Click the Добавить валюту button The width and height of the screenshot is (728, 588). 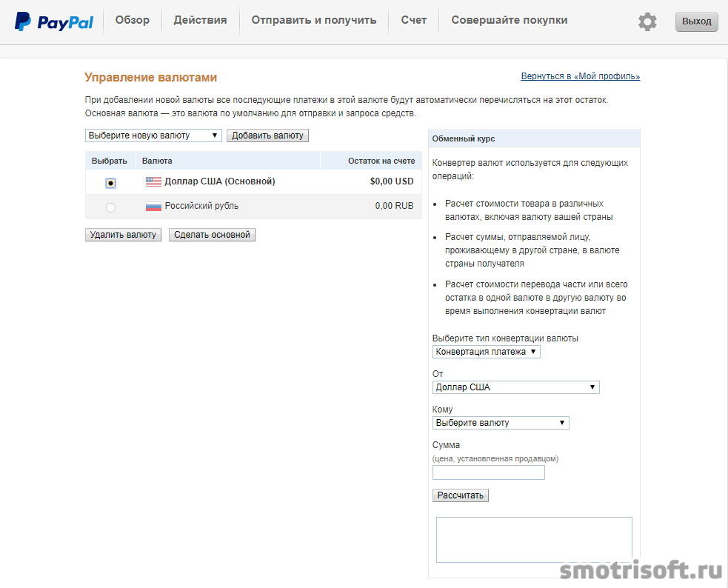267,136
